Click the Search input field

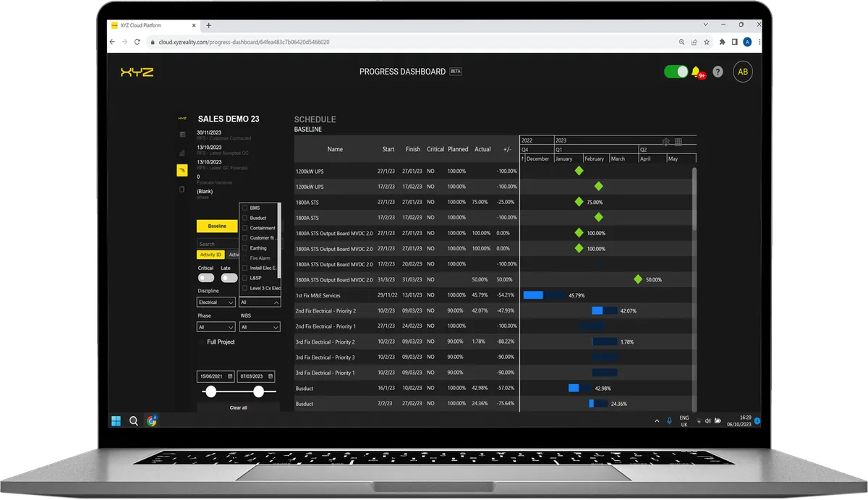pyautogui.click(x=217, y=244)
